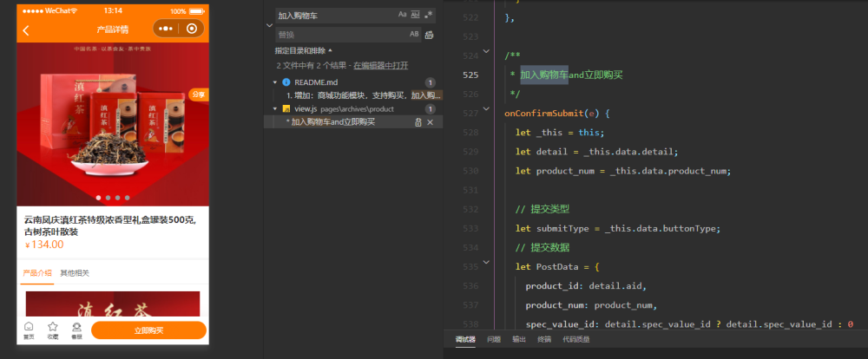Image resolution: width=868 pixels, height=359 pixels.
Task: Click the 13:14 clock in the phone status bar
Action: [x=113, y=11]
